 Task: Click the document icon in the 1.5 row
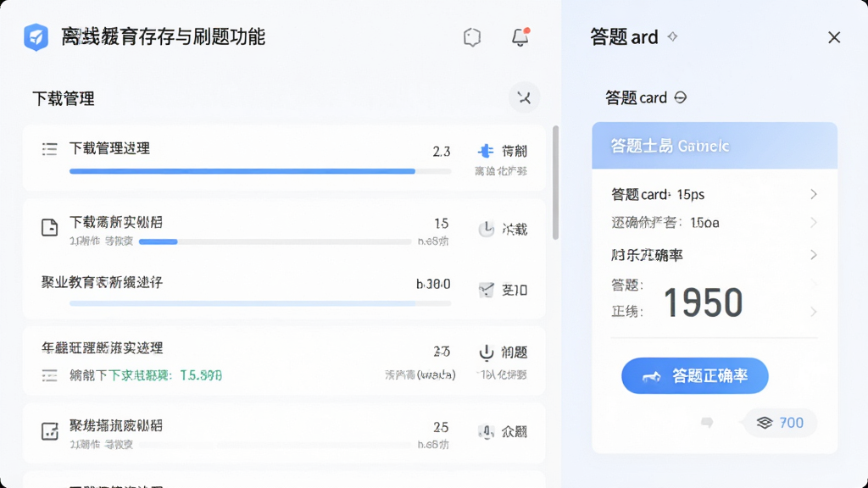click(50, 227)
